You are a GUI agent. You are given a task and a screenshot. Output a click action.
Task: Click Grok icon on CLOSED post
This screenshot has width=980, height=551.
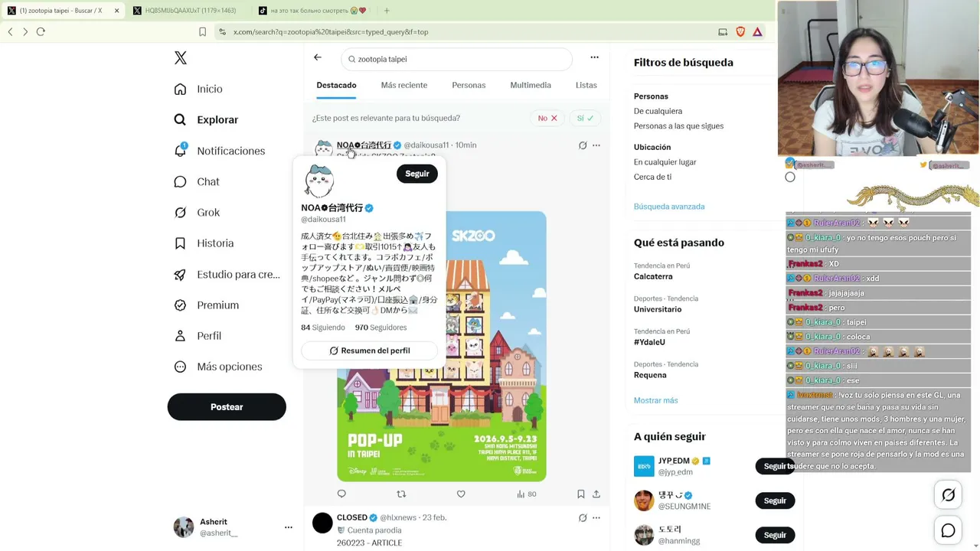point(583,518)
